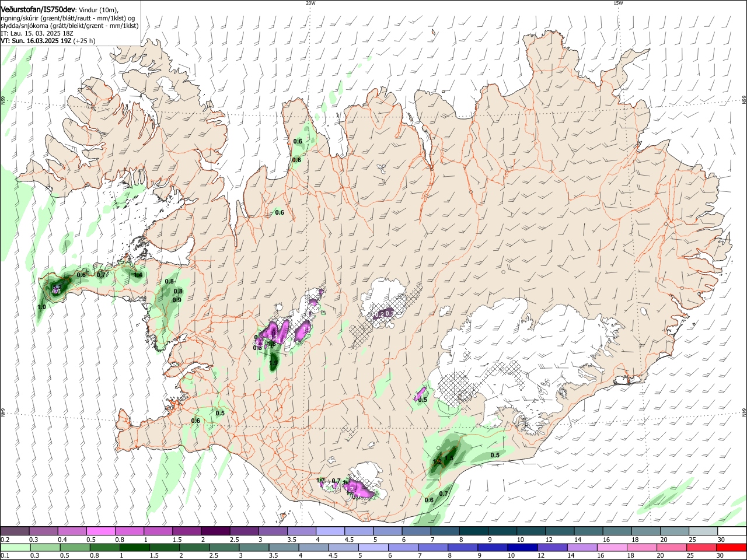747x560 pixels.
Task: Click the '1.9' precipitation value on the map
Action: pos(273,363)
